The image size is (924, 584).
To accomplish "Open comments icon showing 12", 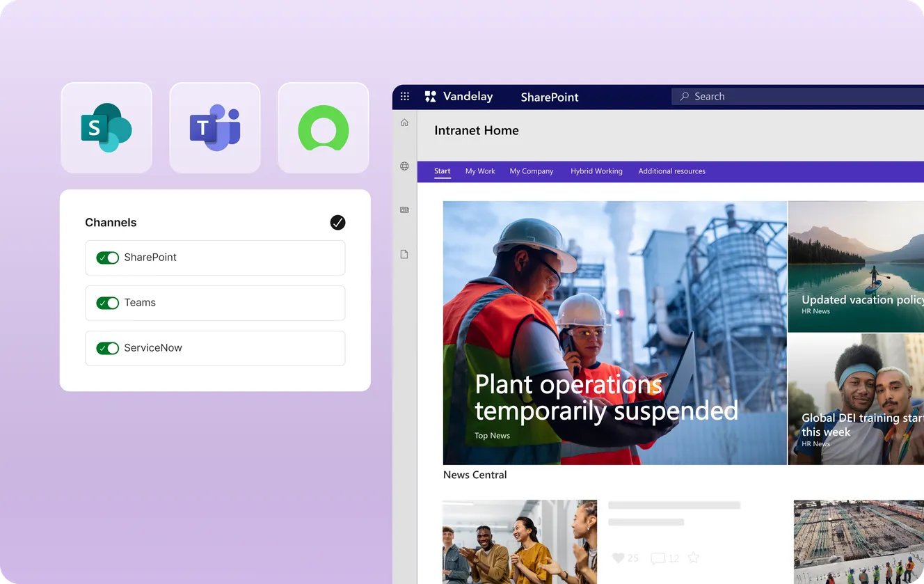I will pyautogui.click(x=658, y=558).
